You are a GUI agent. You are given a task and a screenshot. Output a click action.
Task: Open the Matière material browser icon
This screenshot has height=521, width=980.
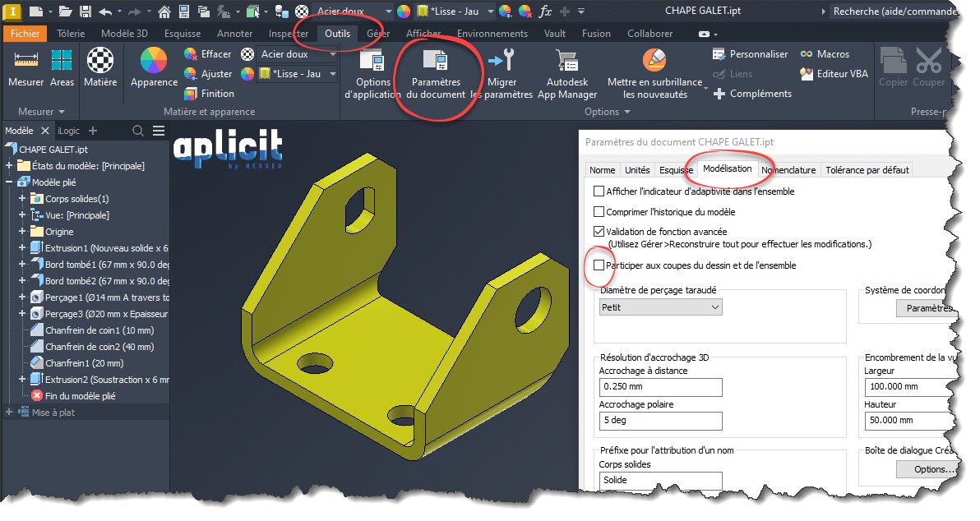coord(100,62)
